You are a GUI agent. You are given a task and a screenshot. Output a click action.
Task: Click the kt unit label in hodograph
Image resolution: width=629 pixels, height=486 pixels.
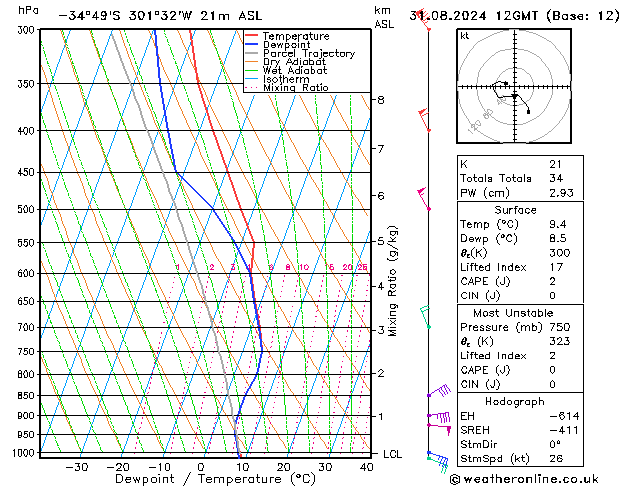coord(465,36)
